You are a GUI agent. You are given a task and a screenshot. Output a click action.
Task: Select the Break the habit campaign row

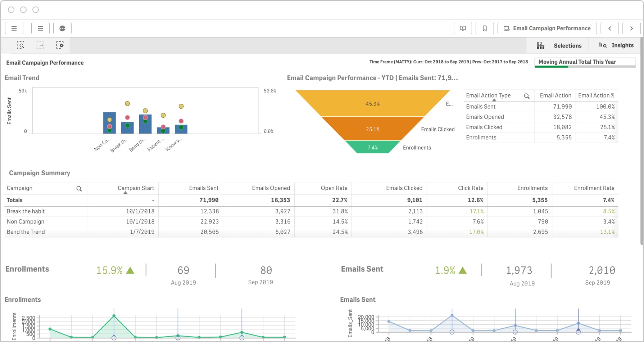click(x=311, y=211)
